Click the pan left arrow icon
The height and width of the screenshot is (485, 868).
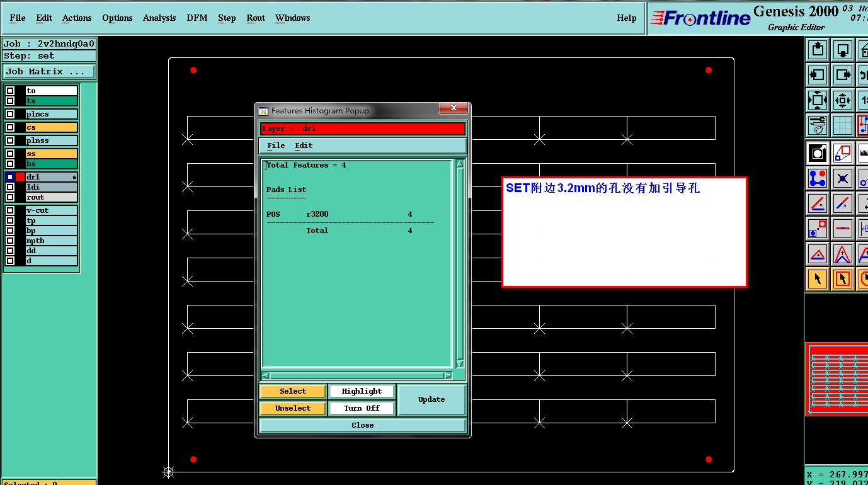(x=818, y=75)
